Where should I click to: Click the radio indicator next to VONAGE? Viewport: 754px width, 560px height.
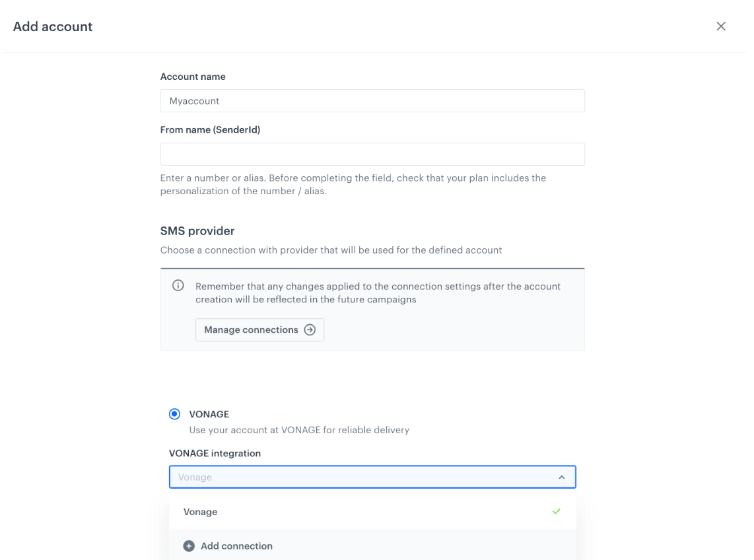pyautogui.click(x=174, y=414)
